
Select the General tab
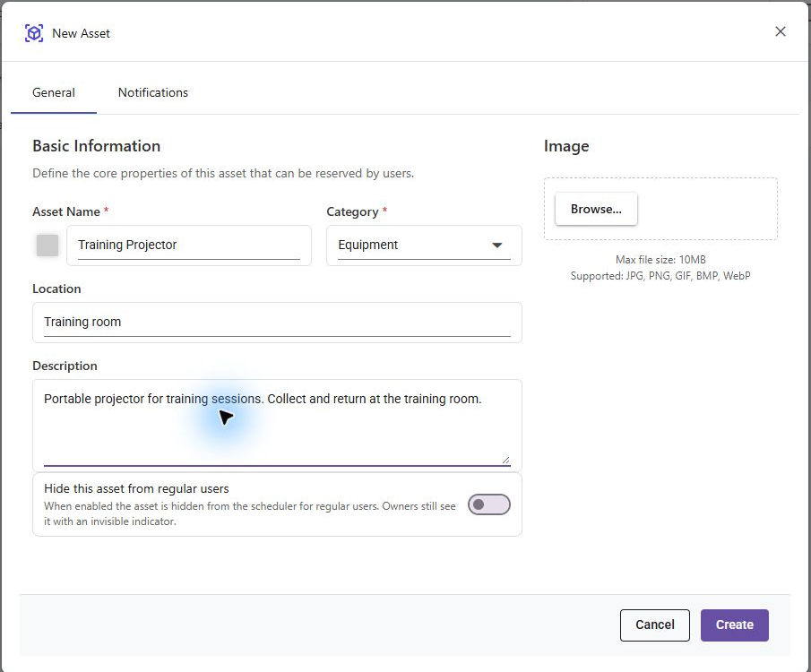(53, 92)
